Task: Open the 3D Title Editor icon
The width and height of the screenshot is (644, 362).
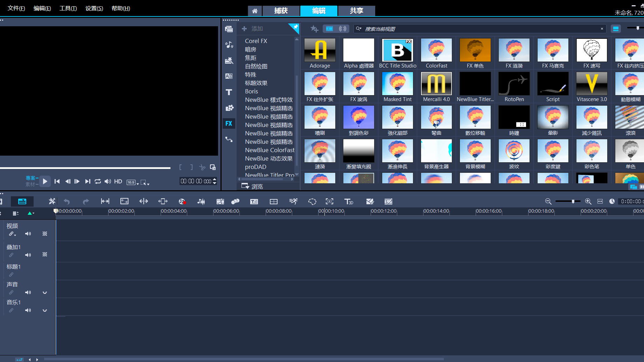Action: [x=349, y=201]
